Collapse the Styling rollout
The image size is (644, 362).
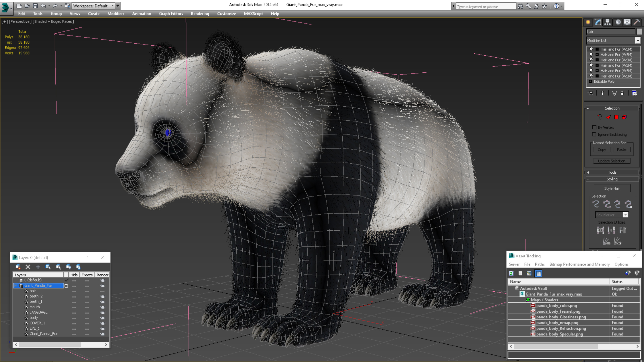coord(612,179)
